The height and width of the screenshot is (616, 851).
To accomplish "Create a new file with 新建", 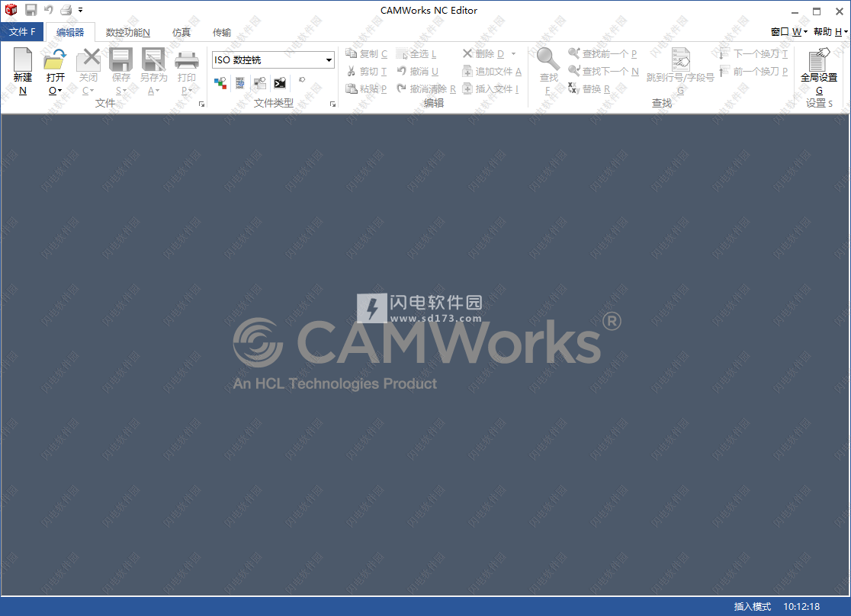I will [x=23, y=71].
